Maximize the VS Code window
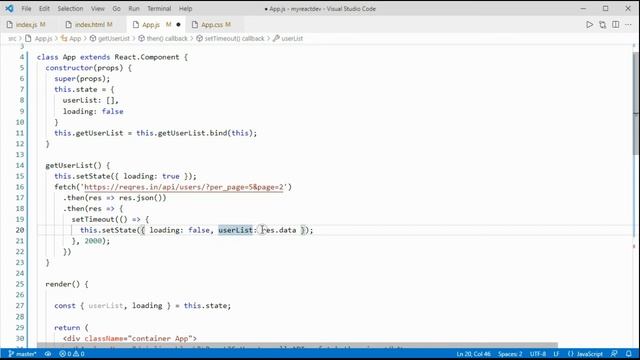 (606, 9)
